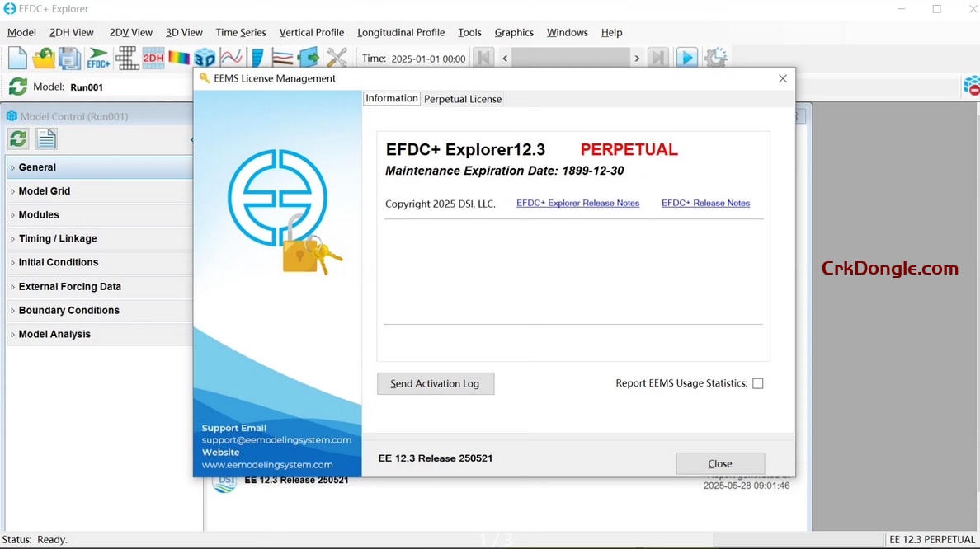980x549 pixels.
Task: Open the model grid tool on toolbar
Action: point(127,58)
